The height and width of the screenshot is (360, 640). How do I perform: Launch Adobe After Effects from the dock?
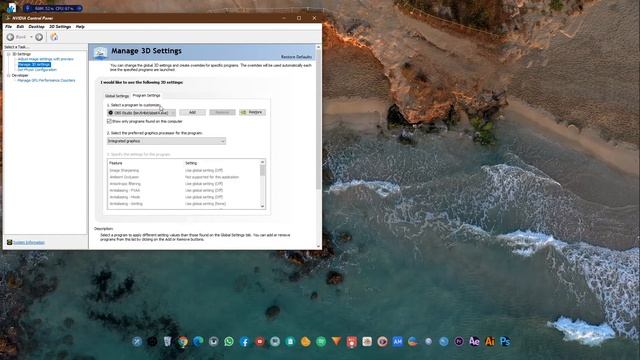tap(474, 341)
